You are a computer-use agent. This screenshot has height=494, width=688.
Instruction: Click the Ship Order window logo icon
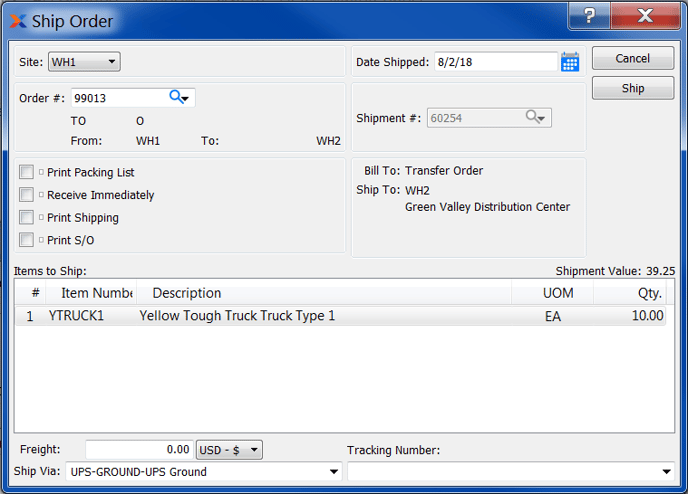[x=18, y=21]
